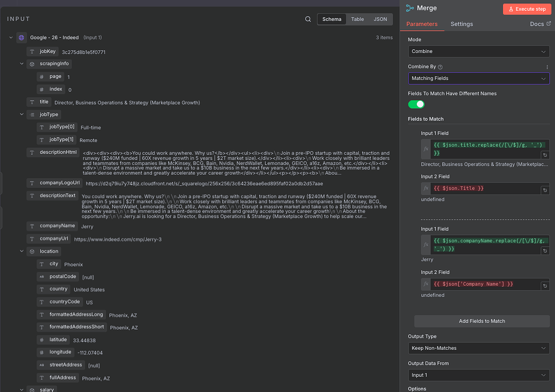555x392 pixels.
Task: Open the Mode dropdown set to Combine
Action: coord(479,51)
